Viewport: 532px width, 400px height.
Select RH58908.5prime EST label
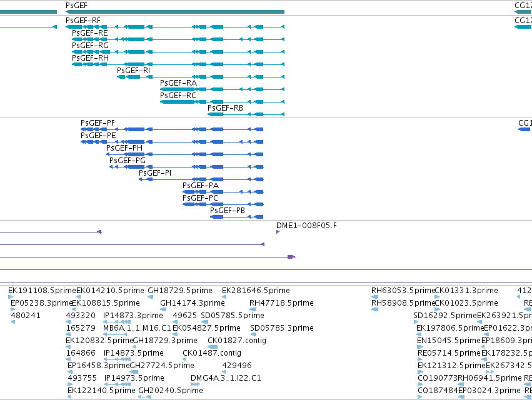tap(403, 303)
